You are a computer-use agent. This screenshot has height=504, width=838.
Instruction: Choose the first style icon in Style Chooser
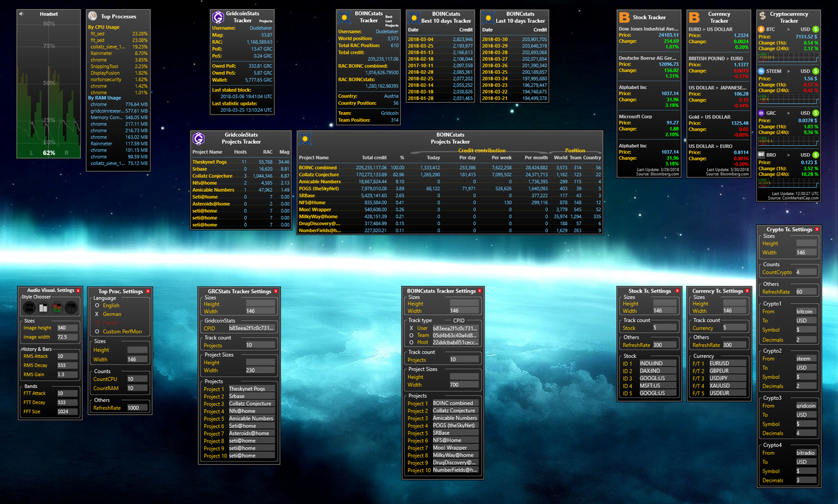[29, 307]
